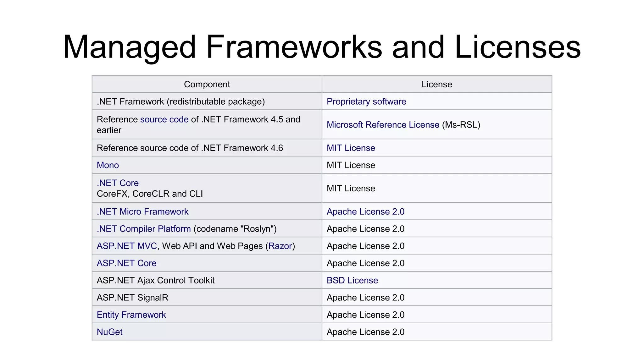644x362 pixels.
Task: Click the blue 'MIT License' link
Action: [351, 148]
